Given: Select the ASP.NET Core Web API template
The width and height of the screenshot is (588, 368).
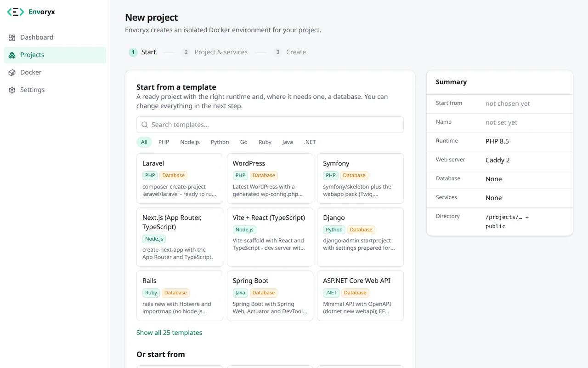Looking at the screenshot, I should coord(361,296).
